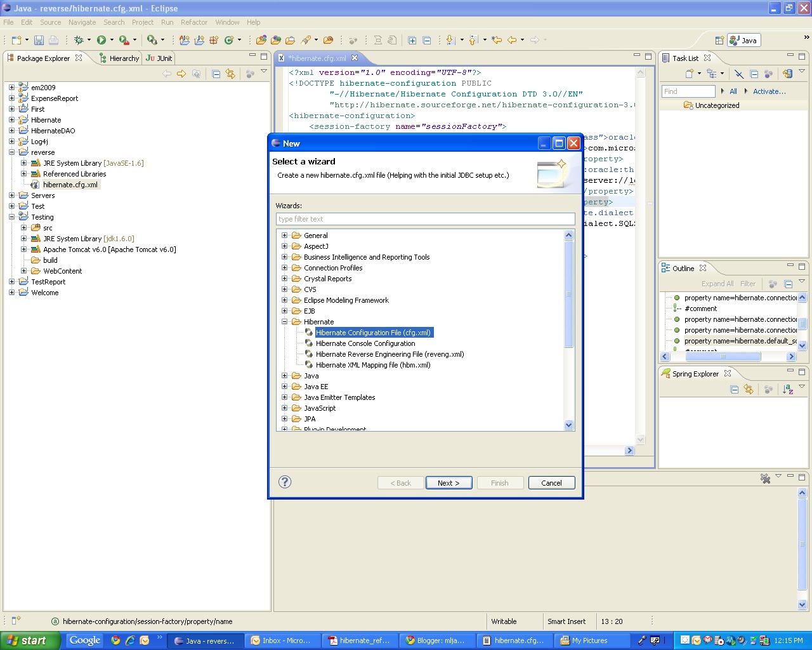812x650 pixels.
Task: Click the green Run button in toolbar
Action: tap(101, 40)
